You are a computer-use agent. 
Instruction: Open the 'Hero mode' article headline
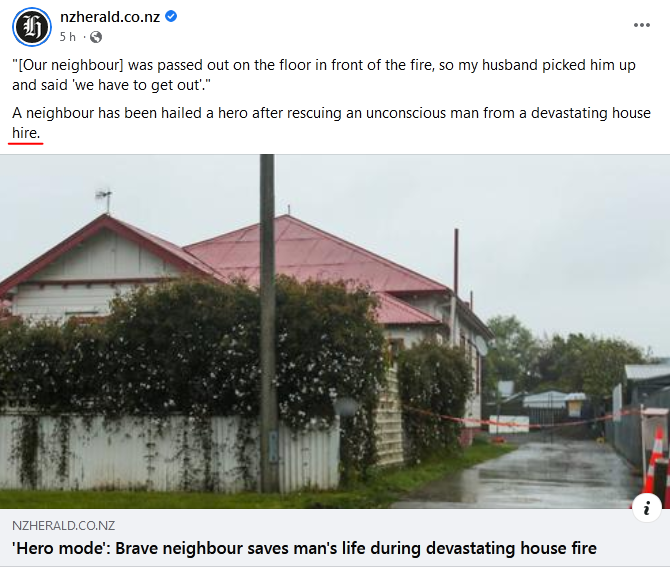click(x=304, y=548)
